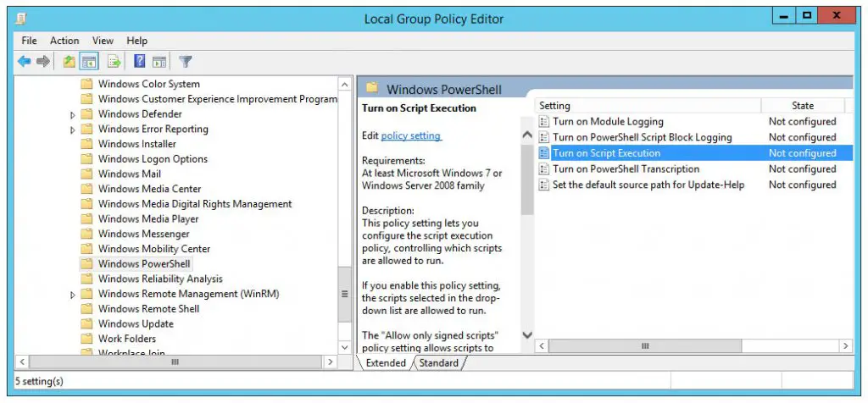Click the icon beside Turn on PowerShell Transcription
Screen dimensions: 868x403
(544, 169)
